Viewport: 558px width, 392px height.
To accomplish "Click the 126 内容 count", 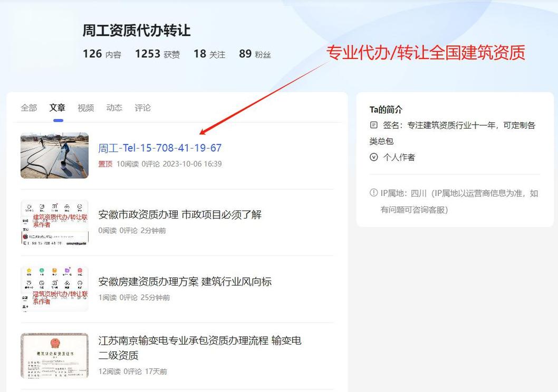I will click(x=102, y=54).
